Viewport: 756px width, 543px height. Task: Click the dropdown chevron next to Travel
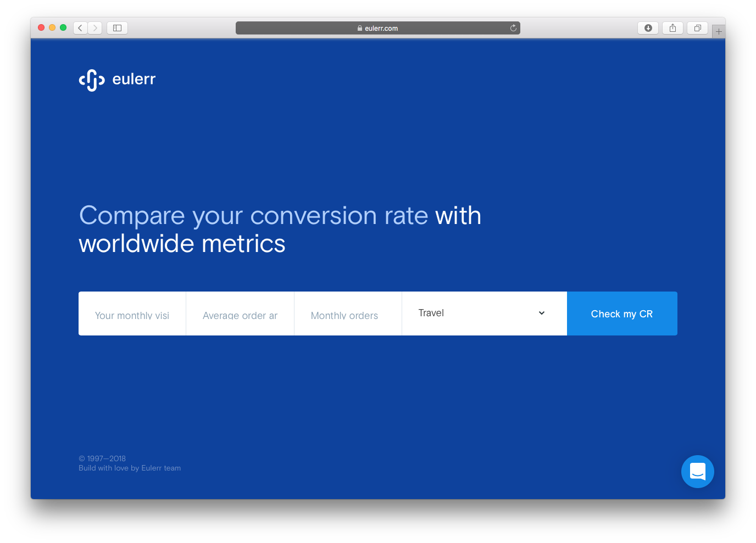[x=542, y=313]
